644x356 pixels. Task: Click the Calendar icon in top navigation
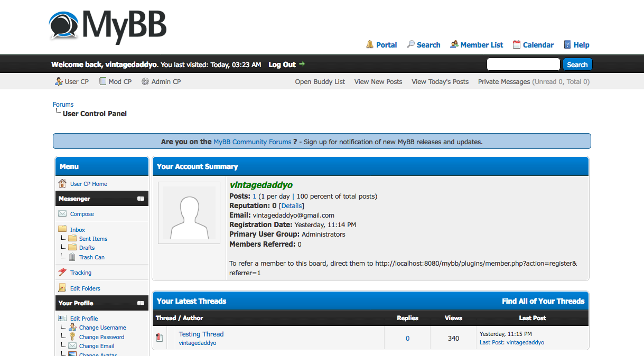pos(517,45)
